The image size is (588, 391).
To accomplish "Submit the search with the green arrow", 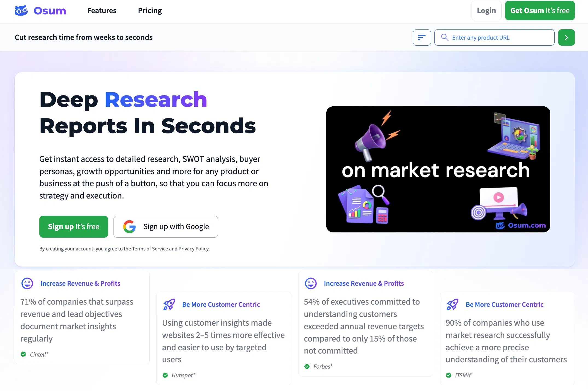I will coord(566,37).
